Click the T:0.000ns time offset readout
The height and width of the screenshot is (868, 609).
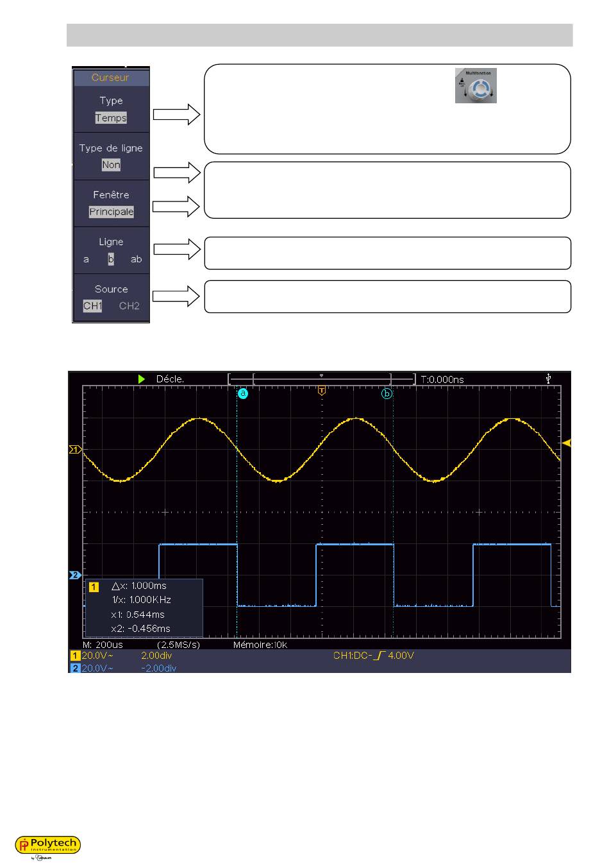[442, 379]
